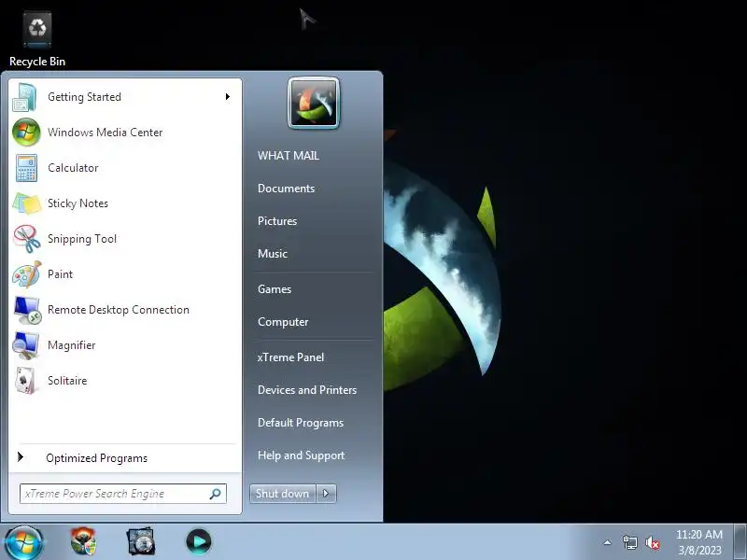
Task: Click the Start orb button
Action: 22,543
